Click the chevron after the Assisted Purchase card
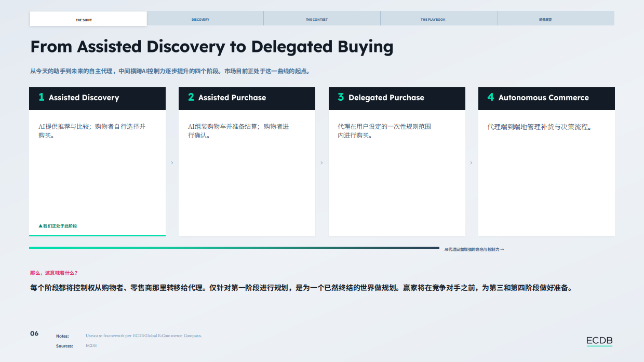This screenshot has height=362, width=644. click(321, 163)
